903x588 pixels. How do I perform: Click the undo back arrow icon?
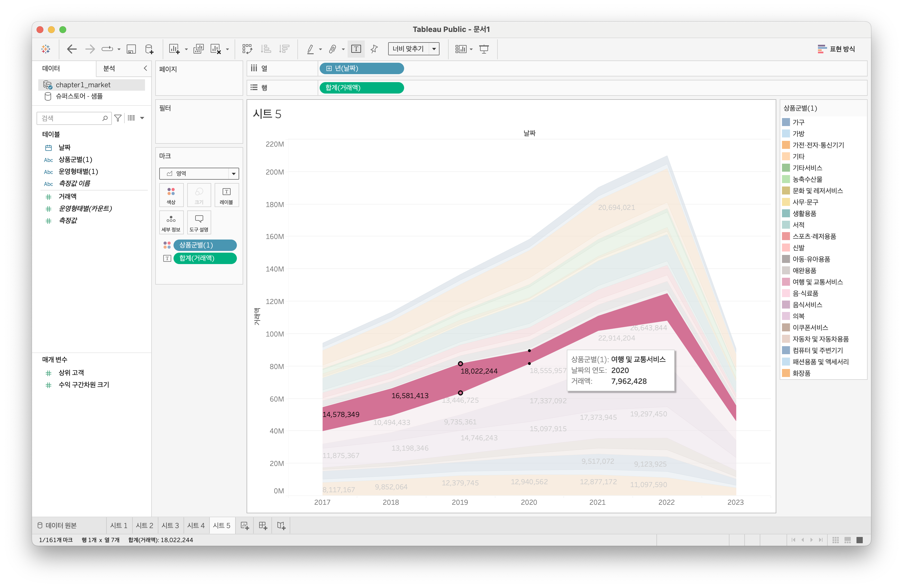(71, 49)
